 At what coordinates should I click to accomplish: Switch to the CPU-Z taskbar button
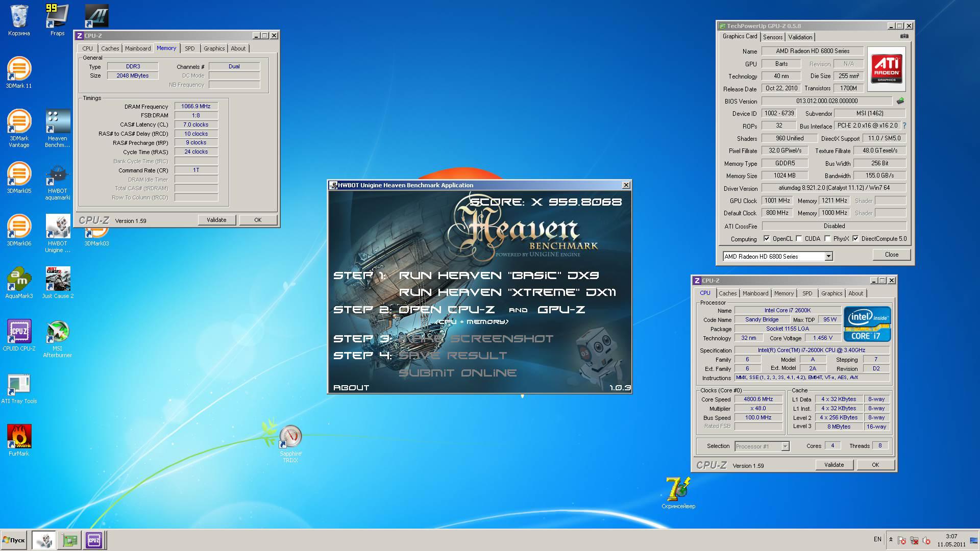point(94,540)
